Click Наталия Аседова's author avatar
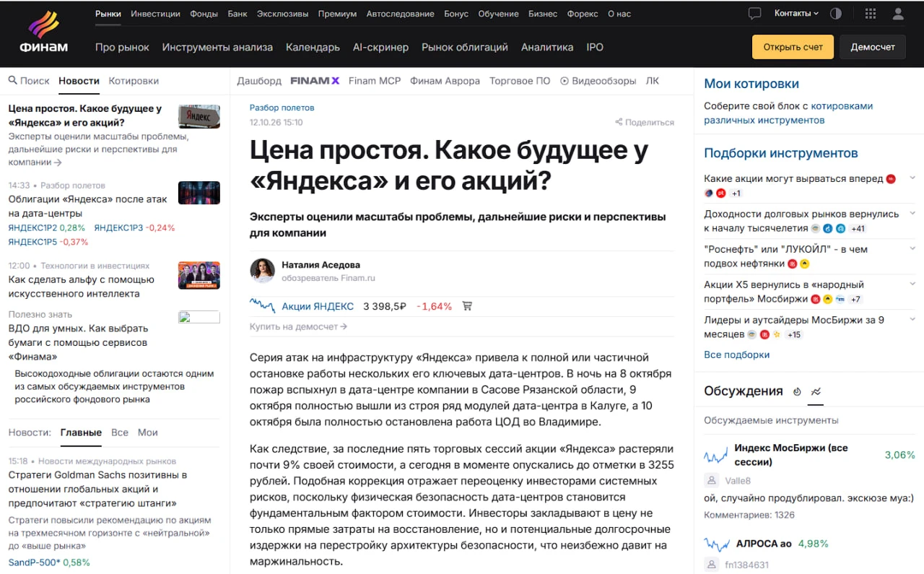Screen dimensions: 924x574 point(262,270)
